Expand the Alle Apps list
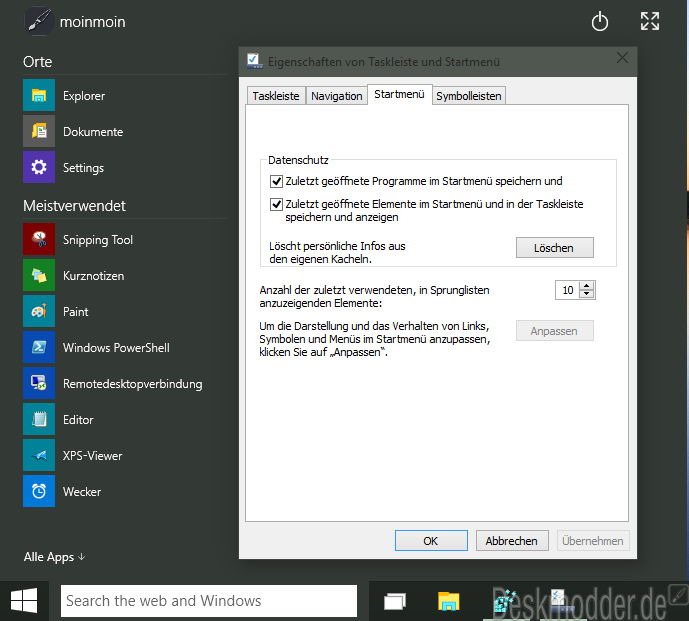 click(x=54, y=557)
